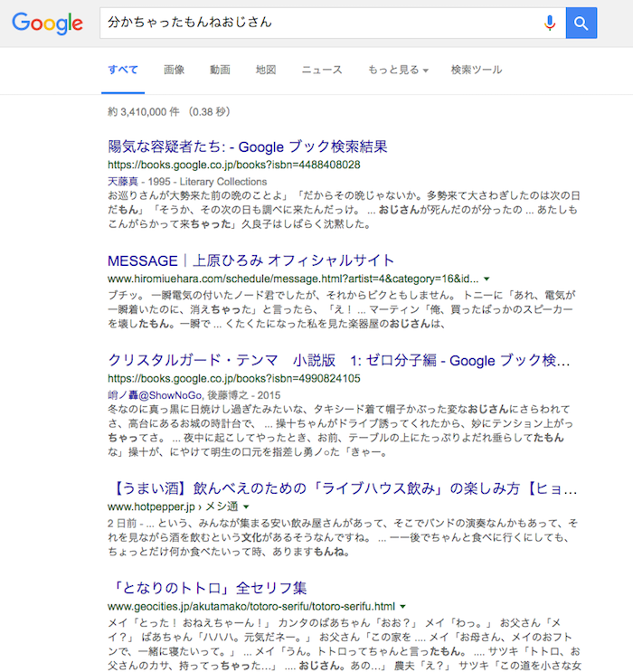The width and height of the screenshot is (633, 672).
Task: Expand the もっと見る dropdown
Action: 397,70
